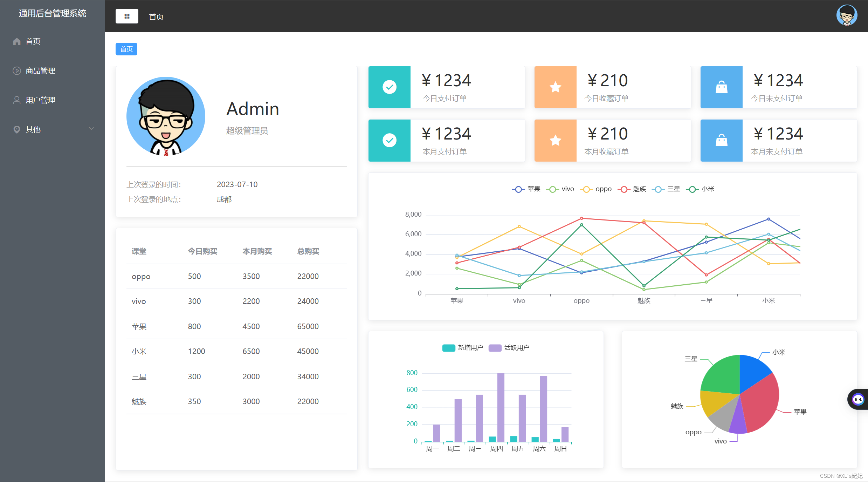
Task: Click the home icon in sidebar
Action: coord(16,41)
